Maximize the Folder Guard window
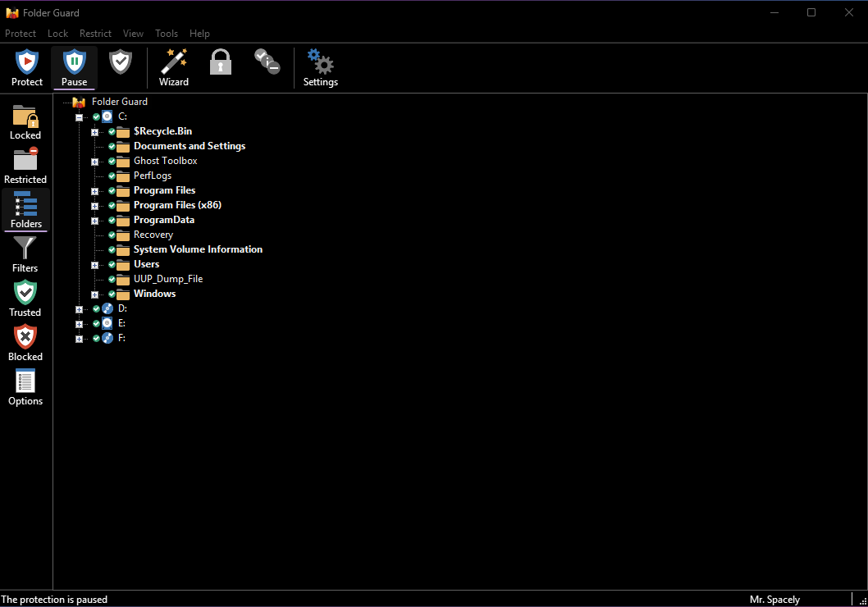868x607 pixels. 811,12
